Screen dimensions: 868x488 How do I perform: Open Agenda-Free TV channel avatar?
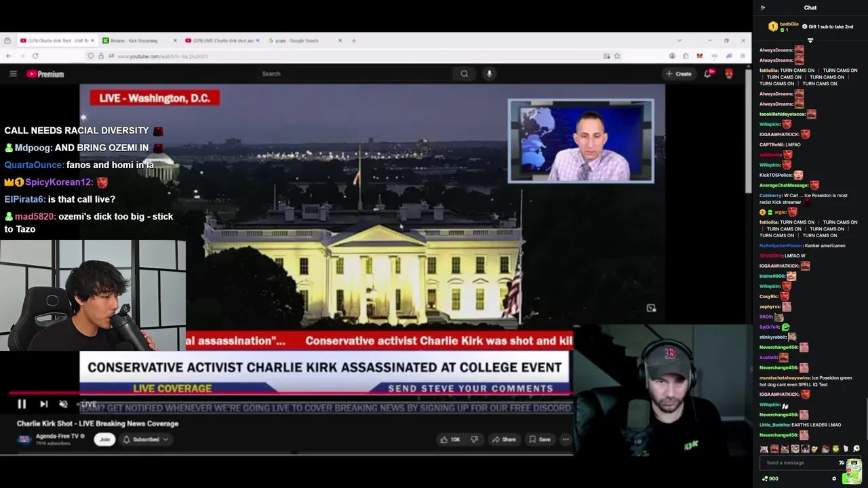click(x=24, y=439)
